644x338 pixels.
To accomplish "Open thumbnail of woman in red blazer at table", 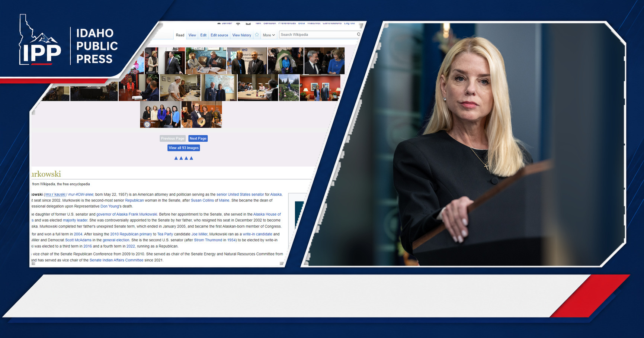I will coord(139,88).
